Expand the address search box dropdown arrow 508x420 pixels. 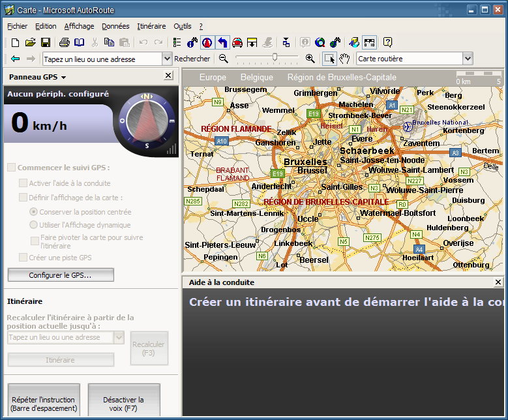pos(166,59)
